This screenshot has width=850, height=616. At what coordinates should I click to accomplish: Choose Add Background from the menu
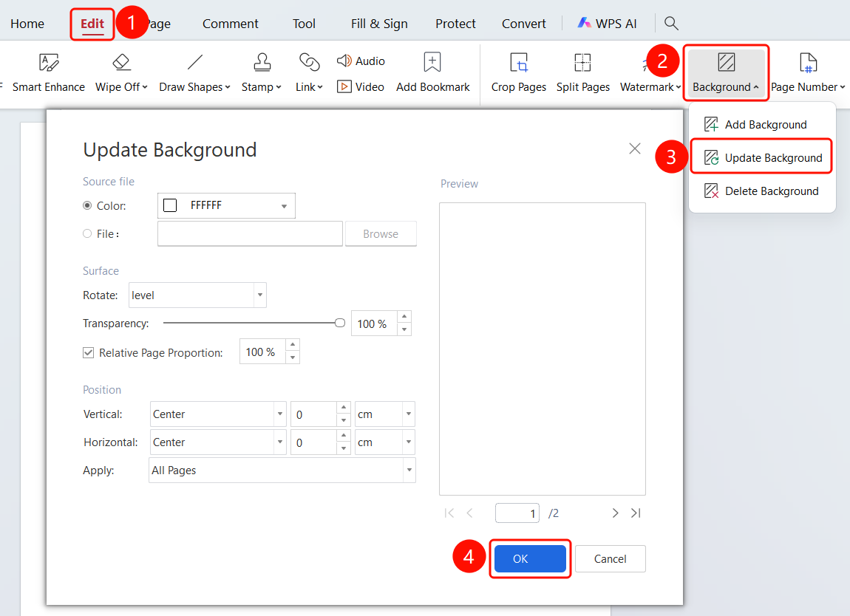[x=762, y=125]
